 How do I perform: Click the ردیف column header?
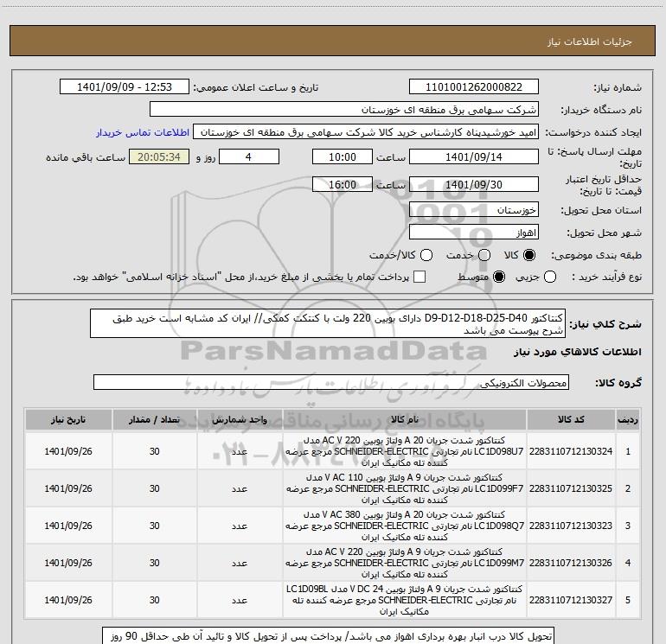click(x=628, y=419)
